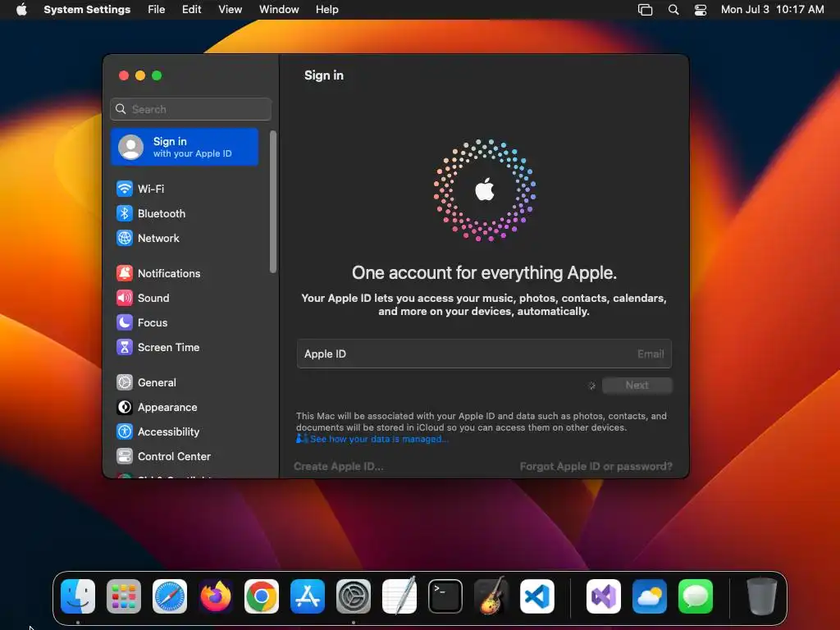
Task: Open Network globe icon in sidebar
Action: (x=125, y=238)
